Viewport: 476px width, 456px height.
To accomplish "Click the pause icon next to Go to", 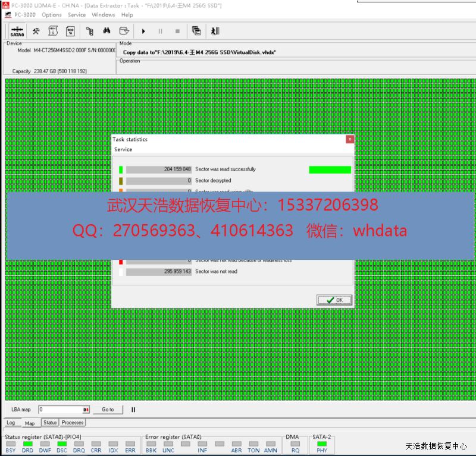I will coord(133,410).
